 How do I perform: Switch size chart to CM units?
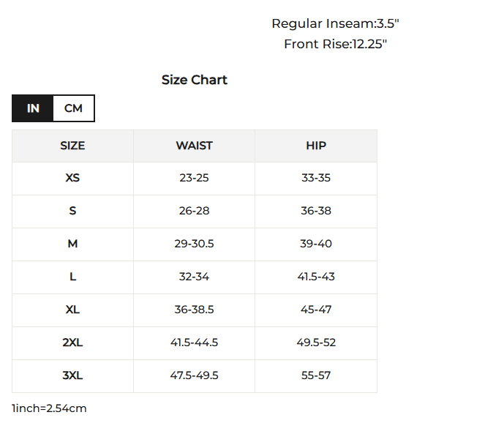(x=73, y=108)
